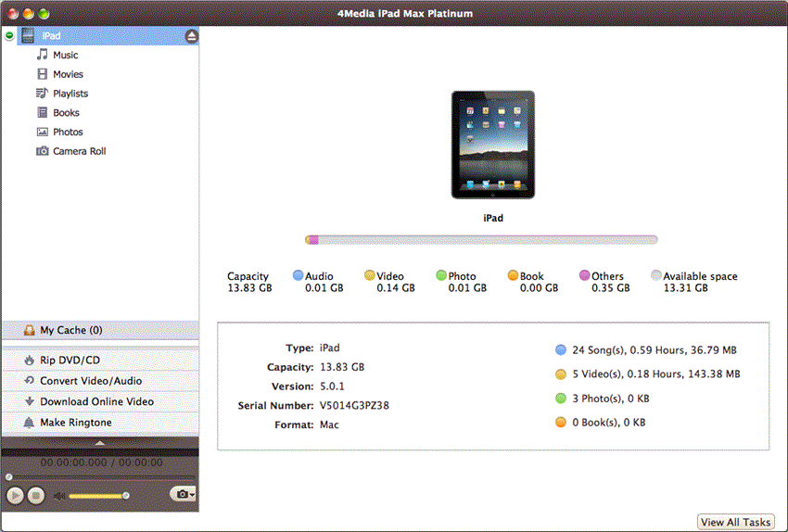Collapse the iPad tree node
The image size is (788, 532).
click(x=9, y=35)
